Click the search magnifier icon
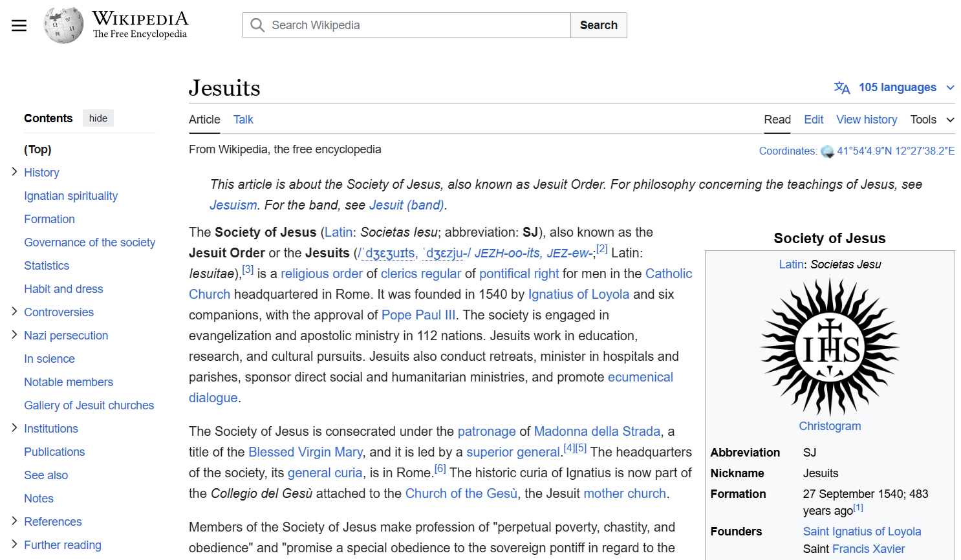 (257, 25)
